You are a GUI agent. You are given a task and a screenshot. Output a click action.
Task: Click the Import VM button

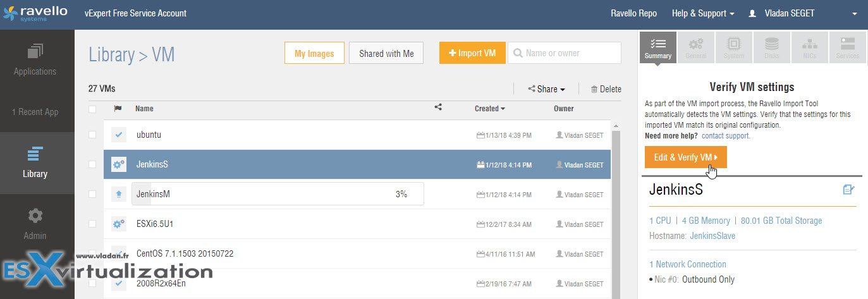[x=472, y=53]
